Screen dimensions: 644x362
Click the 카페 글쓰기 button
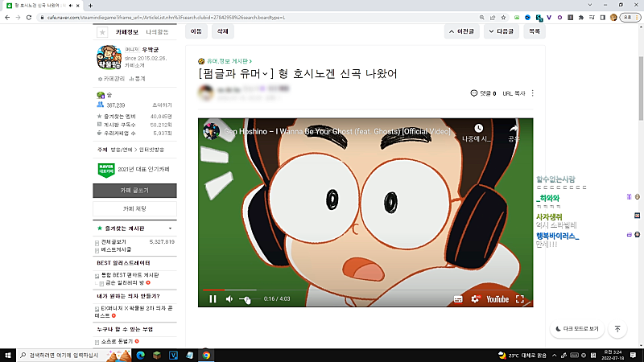pyautogui.click(x=134, y=191)
